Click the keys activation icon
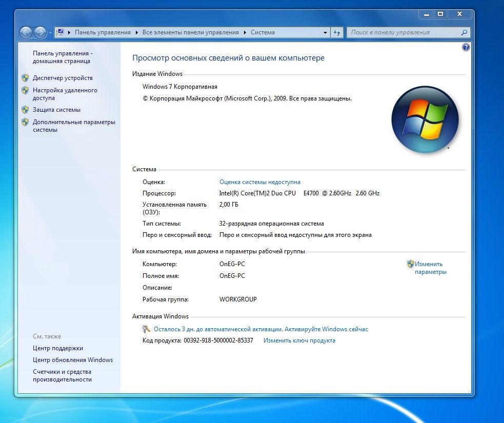This screenshot has width=504, height=423. click(x=146, y=329)
